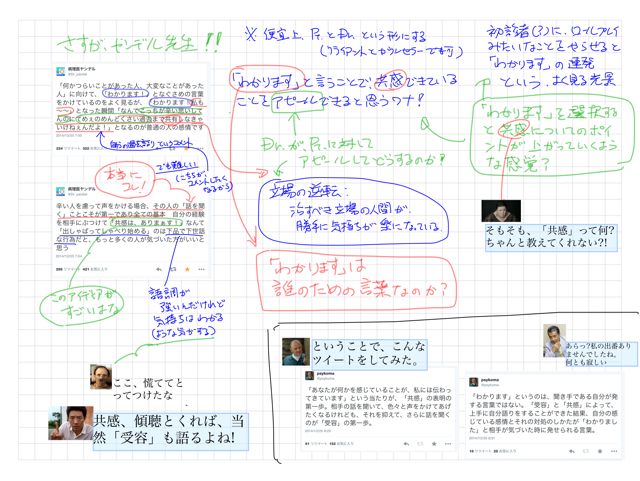640x481 pixels.
Task: Select the bald man photo beside ということで、こんな
Action: click(296, 352)
